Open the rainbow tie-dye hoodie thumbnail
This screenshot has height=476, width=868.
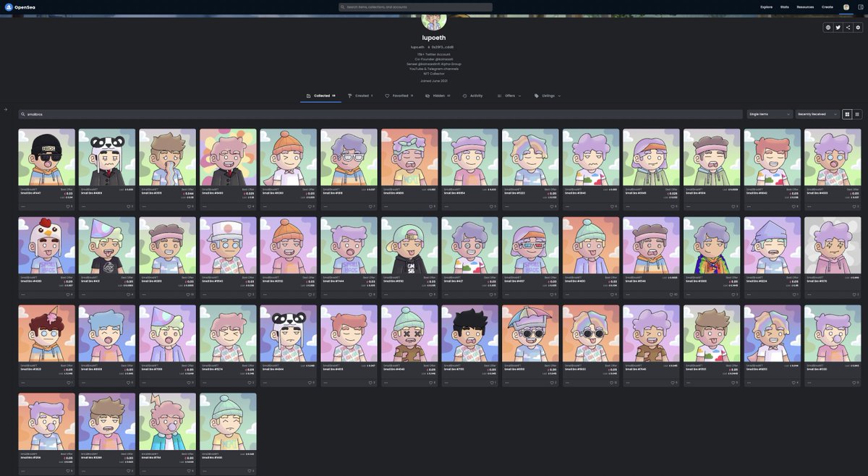tap(712, 245)
